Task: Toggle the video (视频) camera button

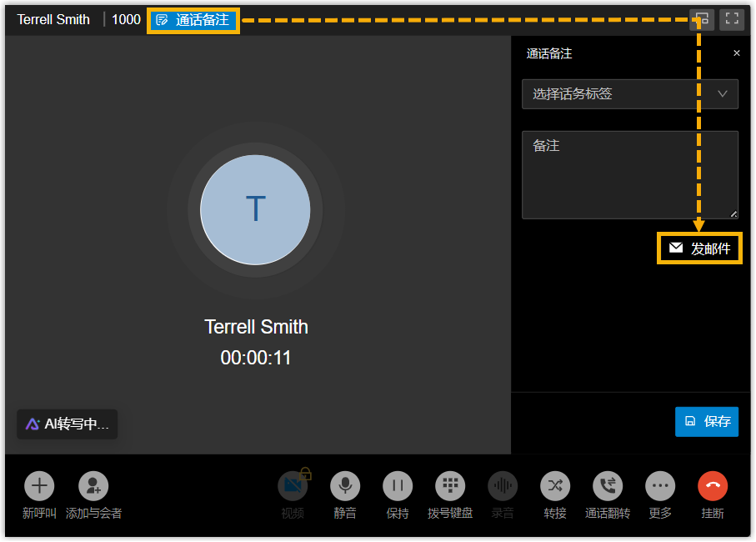Action: tap(292, 485)
